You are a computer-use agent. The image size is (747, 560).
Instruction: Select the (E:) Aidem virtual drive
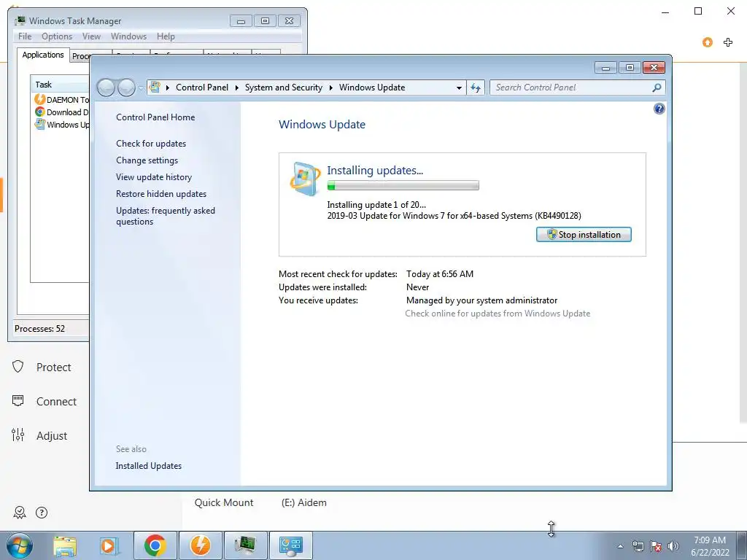point(304,502)
